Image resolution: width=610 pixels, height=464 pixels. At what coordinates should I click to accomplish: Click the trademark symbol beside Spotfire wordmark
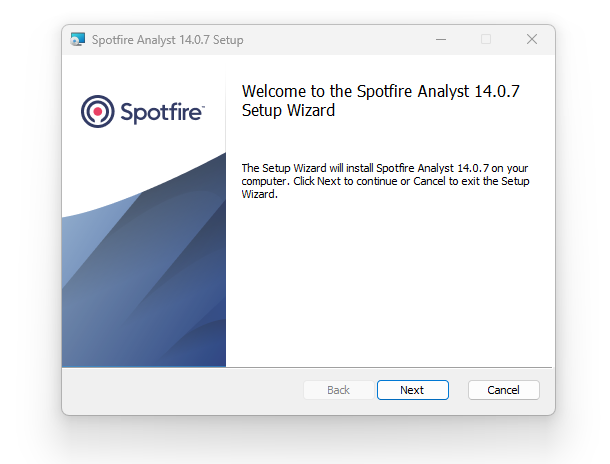(203, 105)
